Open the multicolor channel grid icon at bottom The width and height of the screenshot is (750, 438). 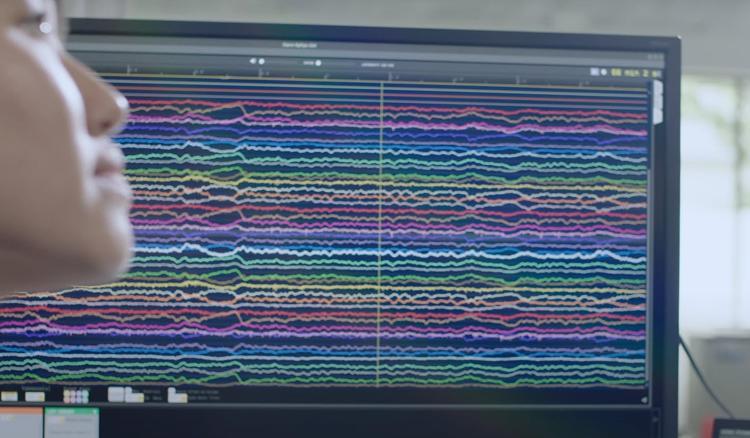(76, 395)
